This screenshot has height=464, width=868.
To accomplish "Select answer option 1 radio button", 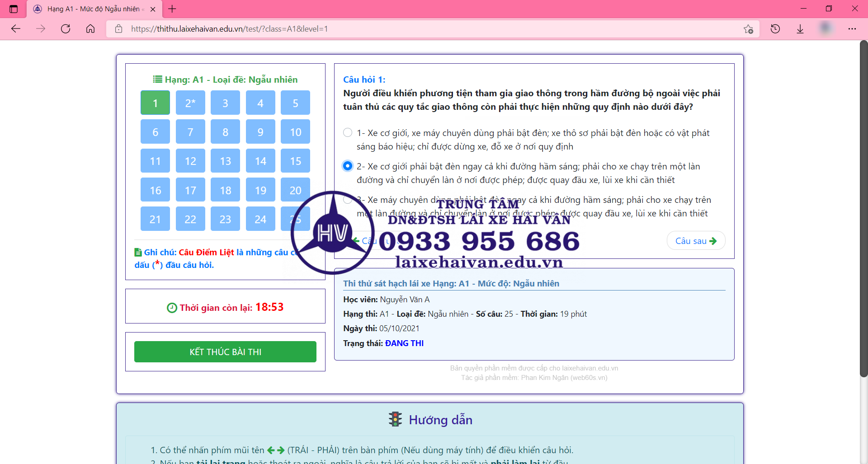I will tap(348, 132).
